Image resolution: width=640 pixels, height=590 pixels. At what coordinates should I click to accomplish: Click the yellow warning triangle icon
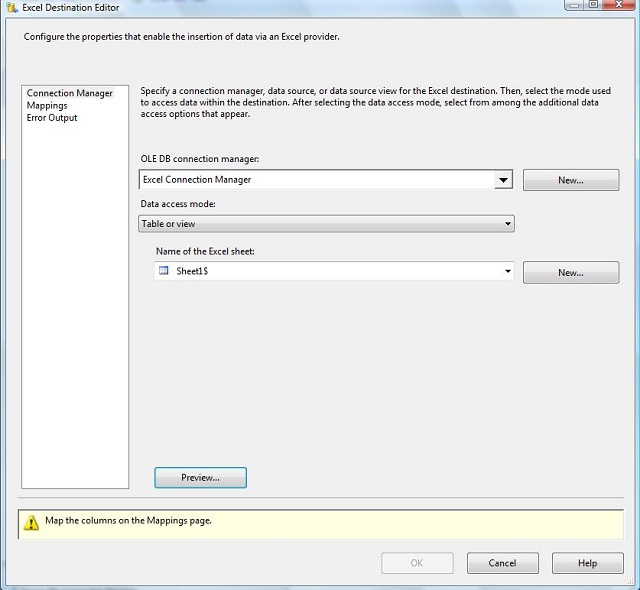click(x=32, y=522)
